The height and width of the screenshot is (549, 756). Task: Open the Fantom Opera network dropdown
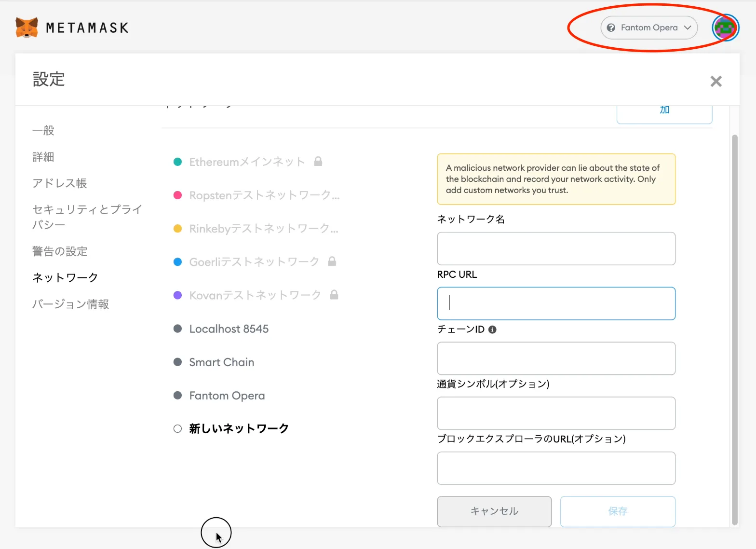649,27
